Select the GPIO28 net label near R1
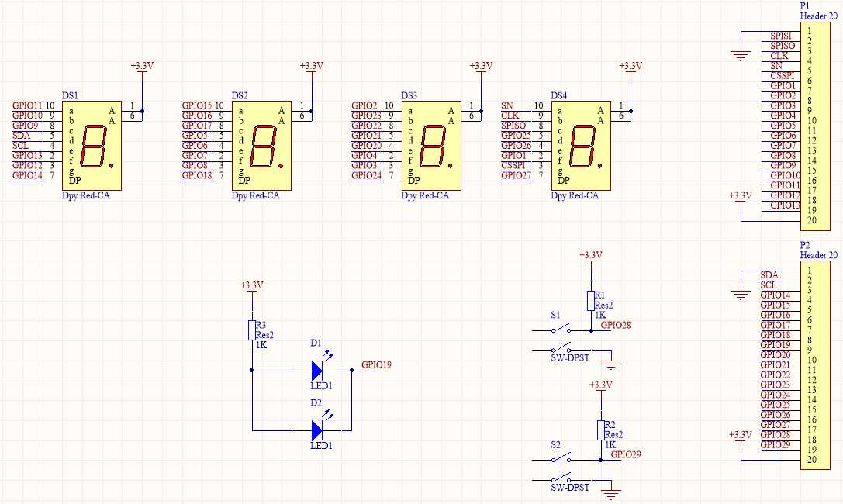843x504 pixels. tap(616, 325)
